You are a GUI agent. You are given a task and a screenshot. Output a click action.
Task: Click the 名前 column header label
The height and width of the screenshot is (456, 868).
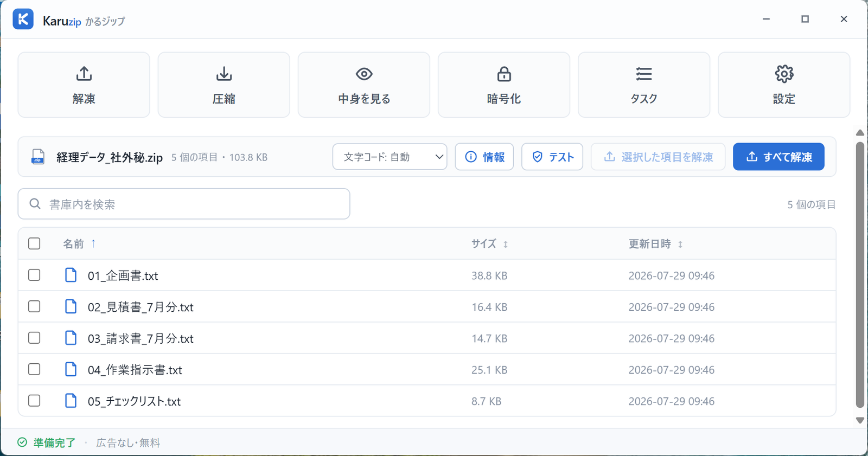point(73,244)
